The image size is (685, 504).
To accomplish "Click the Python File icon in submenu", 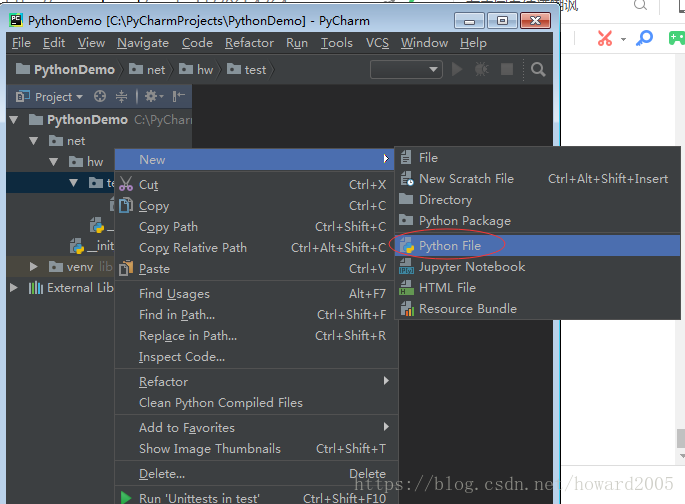I will (x=407, y=245).
